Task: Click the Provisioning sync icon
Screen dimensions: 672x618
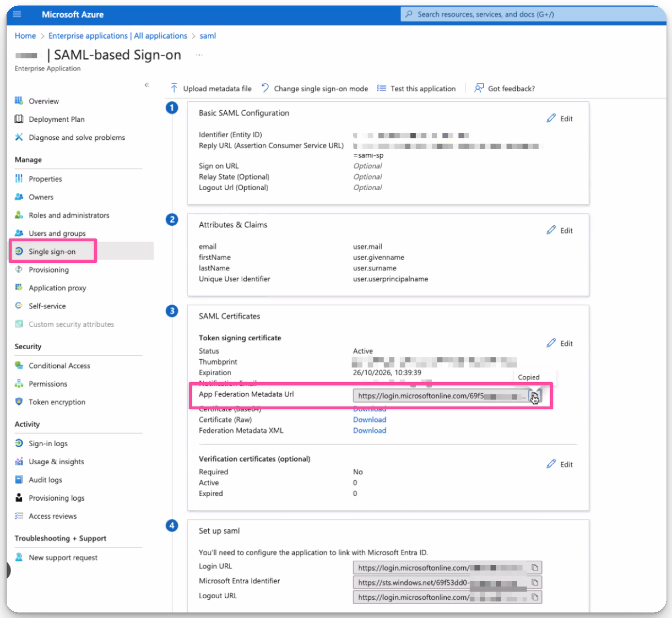Action: click(x=19, y=269)
